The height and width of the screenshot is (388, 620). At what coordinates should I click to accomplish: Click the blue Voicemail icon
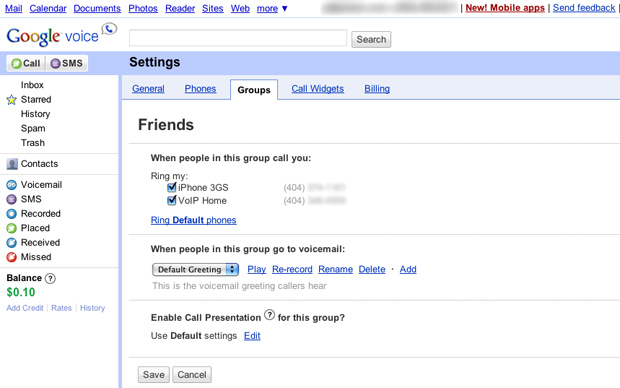[x=11, y=185]
